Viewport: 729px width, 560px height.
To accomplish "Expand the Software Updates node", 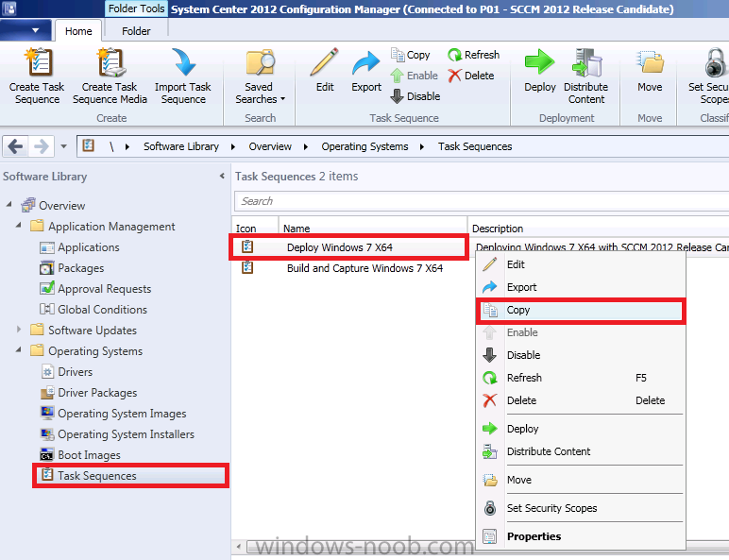I will click(19, 330).
